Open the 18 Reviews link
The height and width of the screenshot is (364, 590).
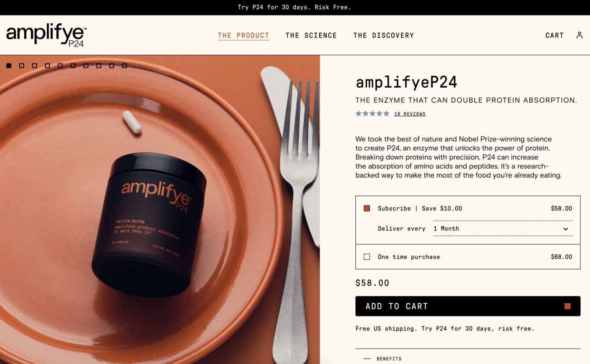[410, 114]
